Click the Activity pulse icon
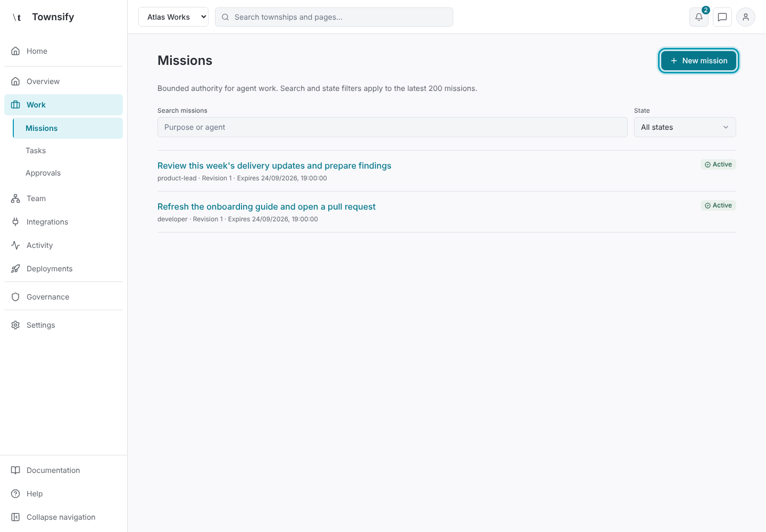 15,245
